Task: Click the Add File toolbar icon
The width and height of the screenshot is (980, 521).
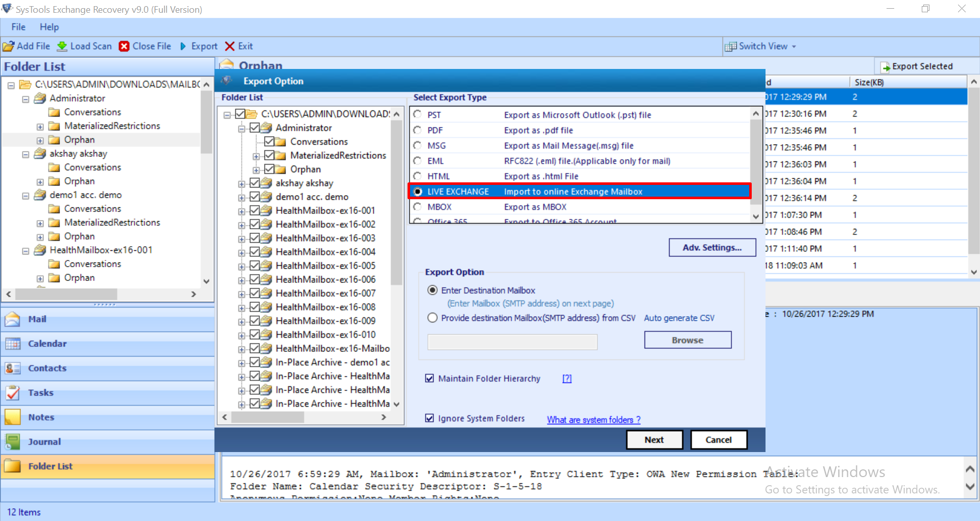Action: point(9,46)
